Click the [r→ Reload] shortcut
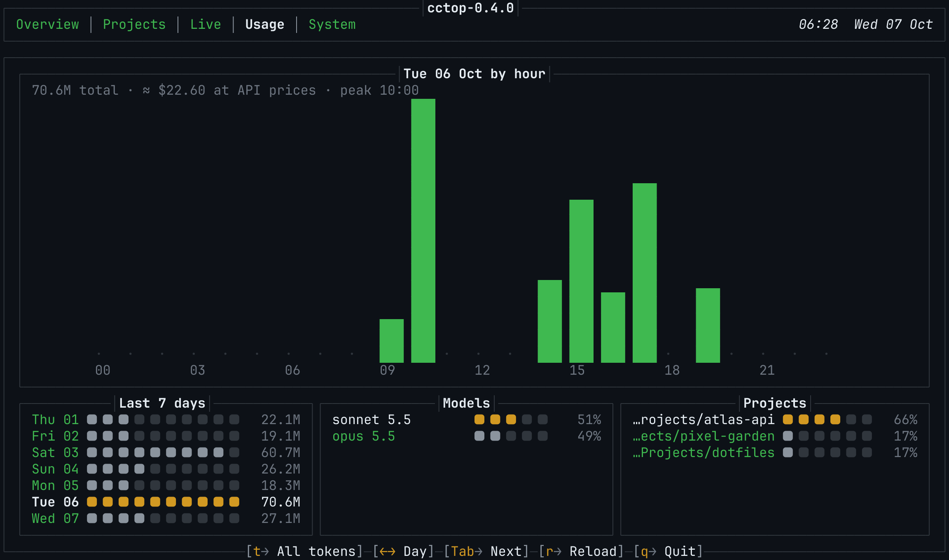The height and width of the screenshot is (560, 949). [x=581, y=551]
